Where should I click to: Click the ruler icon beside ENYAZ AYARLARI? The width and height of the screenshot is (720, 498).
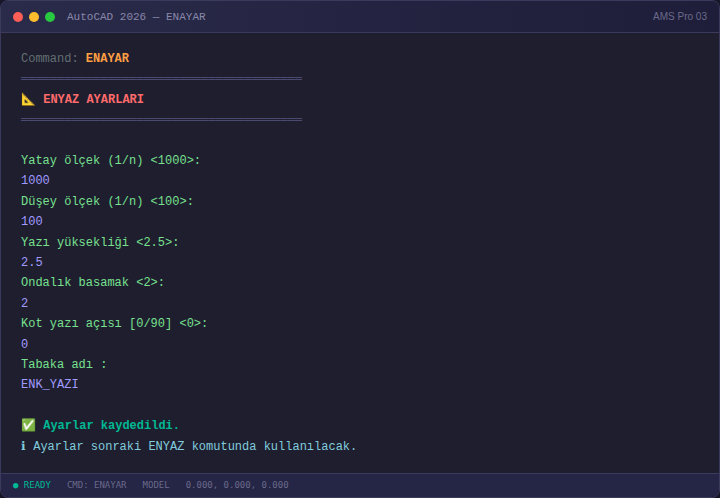28,99
